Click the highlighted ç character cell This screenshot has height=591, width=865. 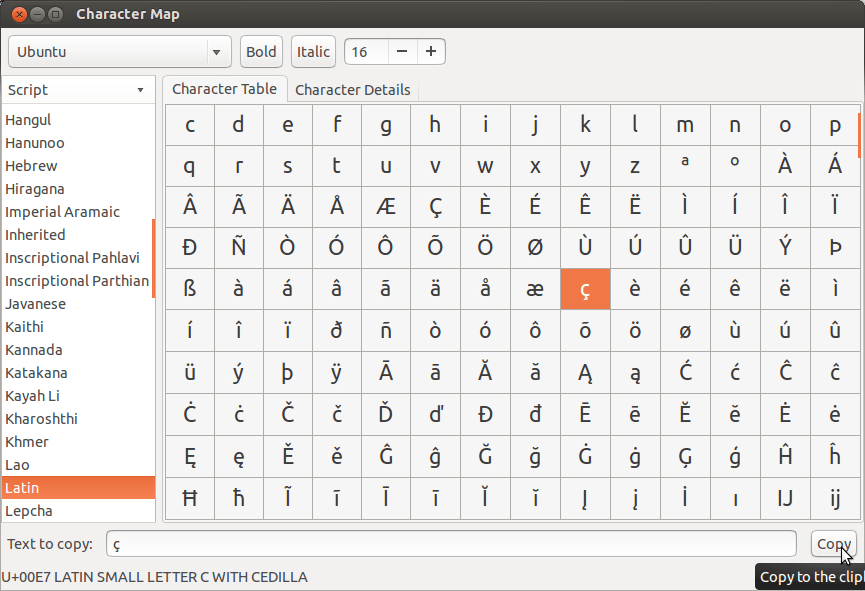(585, 290)
